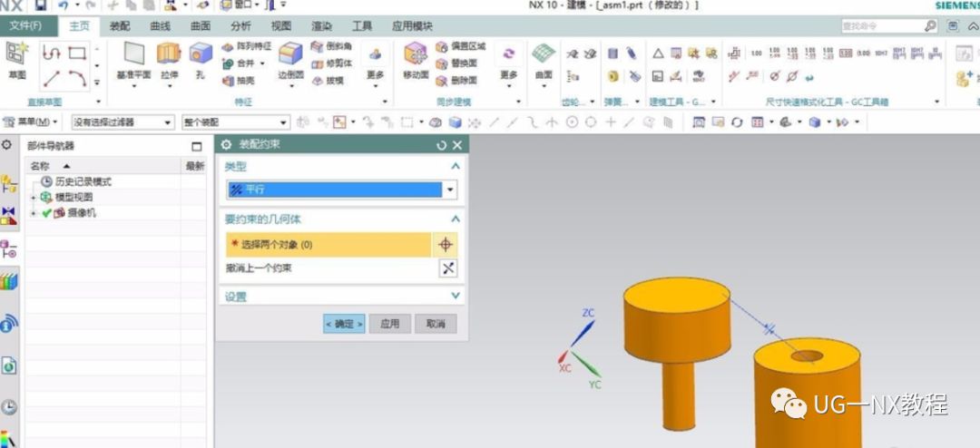
Task: Click the triangle icon in the 建模工具 group
Action: [x=658, y=54]
